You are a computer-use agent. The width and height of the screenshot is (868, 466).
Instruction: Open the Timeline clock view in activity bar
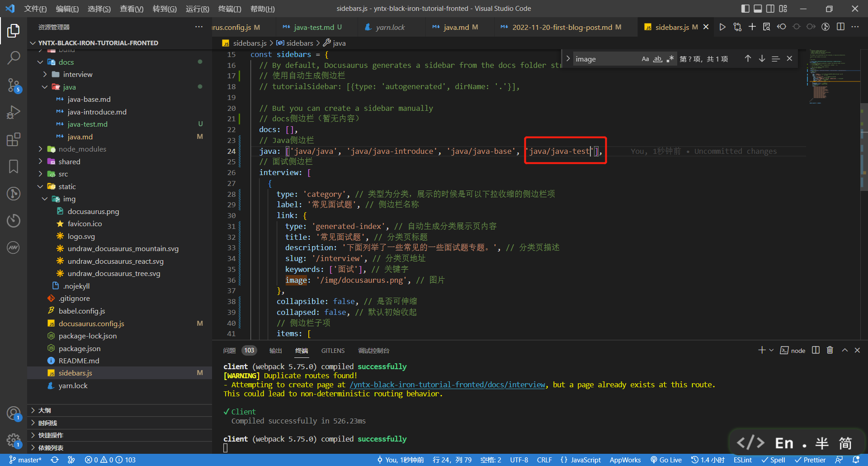point(14,221)
